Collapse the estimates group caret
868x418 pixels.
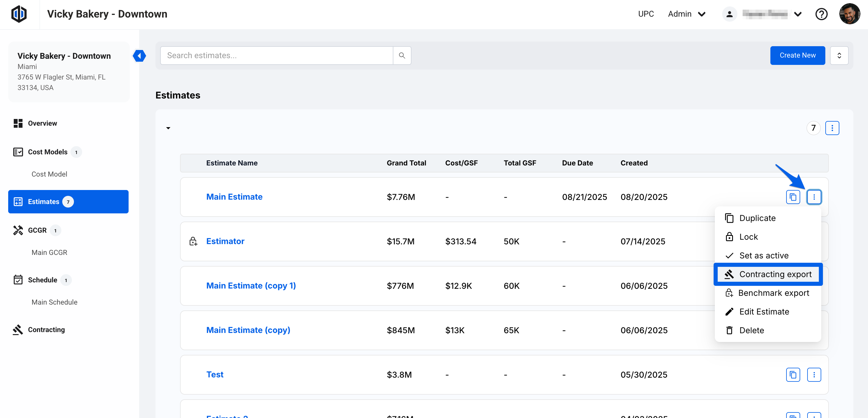tap(168, 128)
